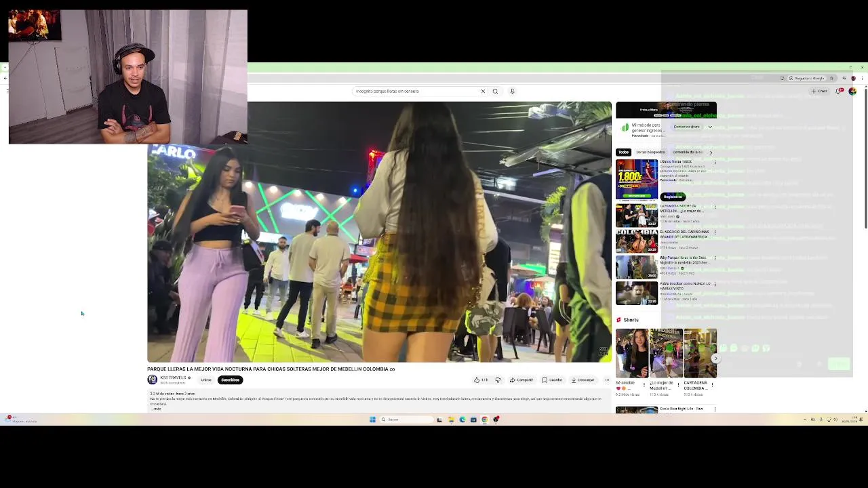Open the Sé amable short thumbnail
The height and width of the screenshot is (488, 868).
pos(632,353)
